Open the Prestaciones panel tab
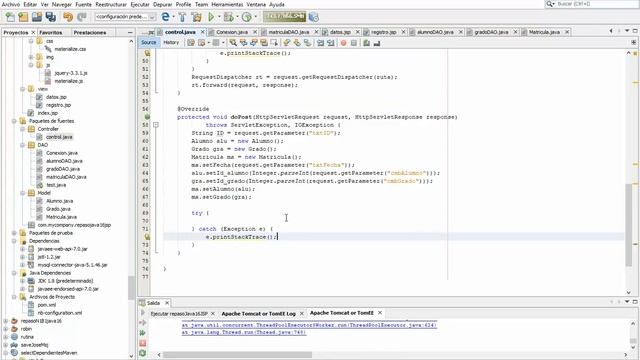The width and height of the screenshot is (640, 360). pos(90,32)
